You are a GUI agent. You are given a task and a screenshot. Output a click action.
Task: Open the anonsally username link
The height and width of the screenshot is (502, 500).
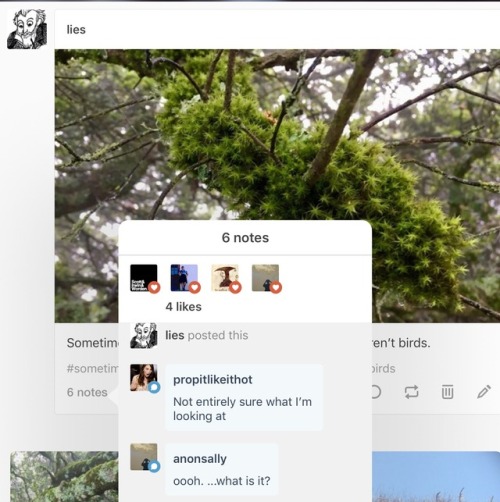click(x=200, y=459)
